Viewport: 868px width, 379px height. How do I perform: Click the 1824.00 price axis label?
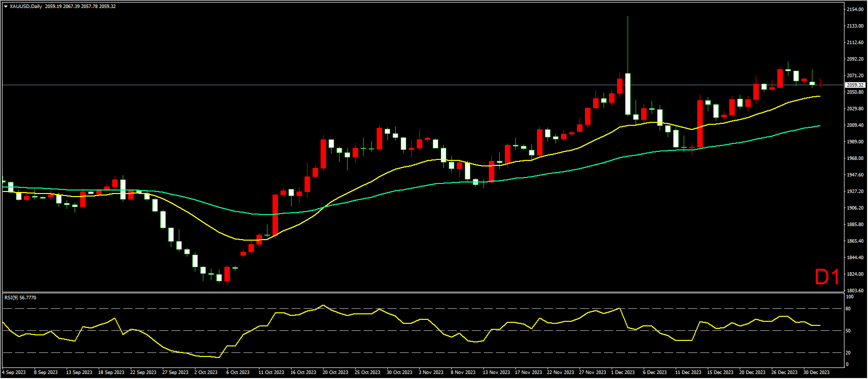855,274
